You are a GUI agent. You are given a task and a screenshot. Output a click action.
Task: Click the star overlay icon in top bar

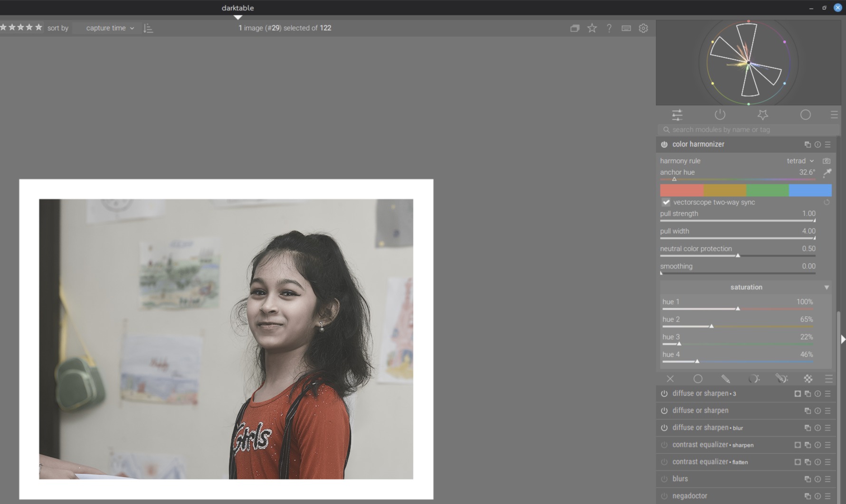[x=592, y=28]
